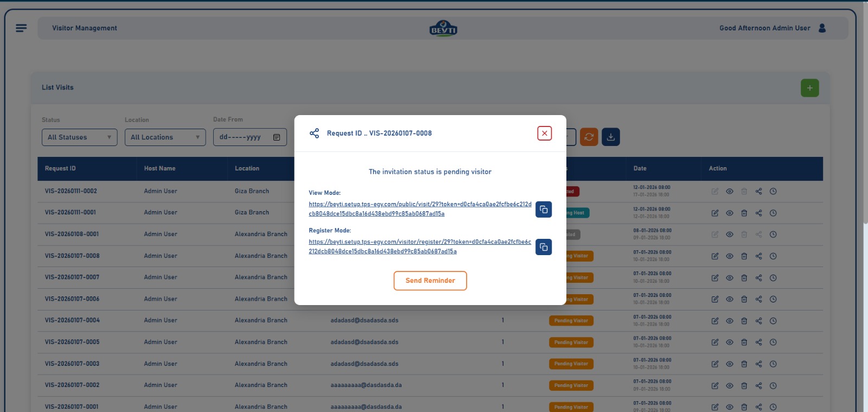Copy the Register Mode link
The width and height of the screenshot is (868, 412).
point(544,247)
